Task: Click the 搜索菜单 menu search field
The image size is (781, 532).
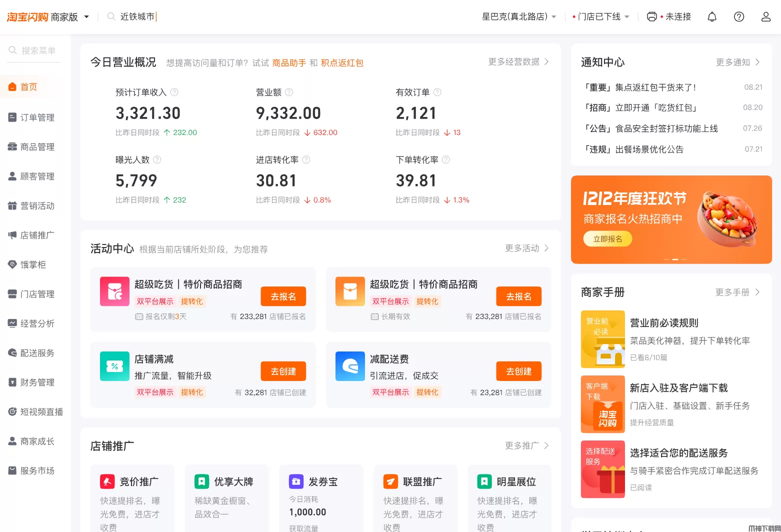Action: [x=38, y=50]
